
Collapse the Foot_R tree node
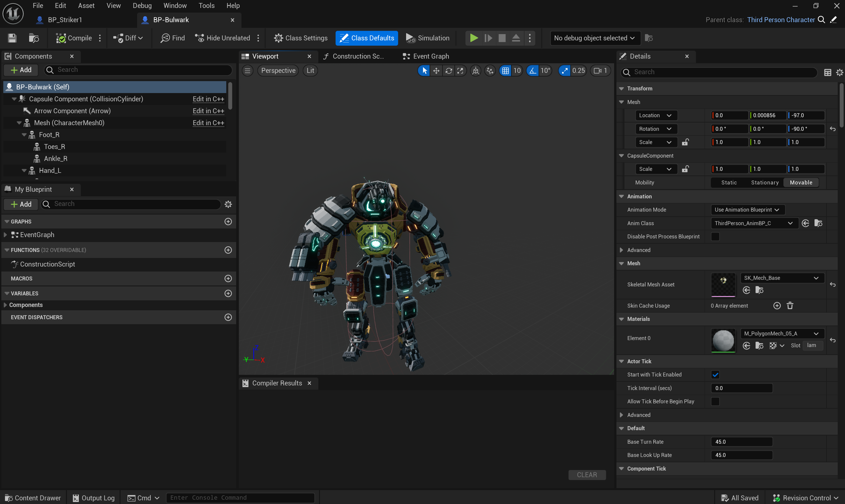click(x=24, y=135)
